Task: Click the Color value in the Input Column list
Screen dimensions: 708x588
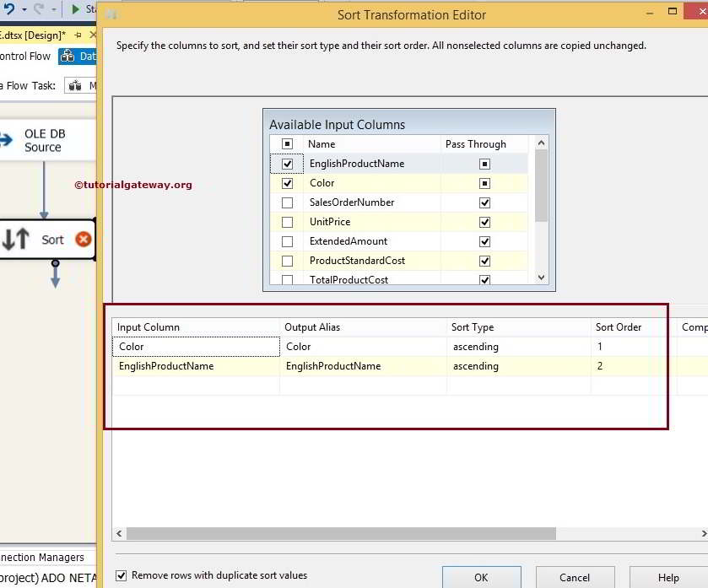Action: coord(194,346)
